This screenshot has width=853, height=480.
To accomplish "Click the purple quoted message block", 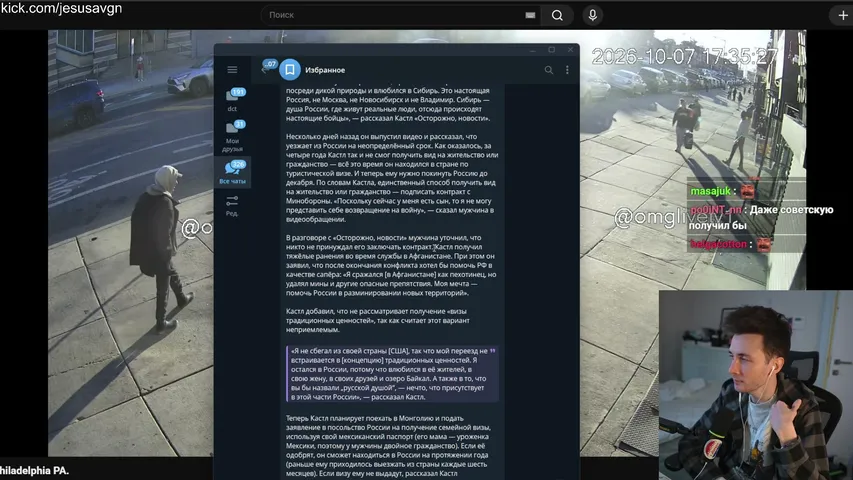I will pos(392,374).
